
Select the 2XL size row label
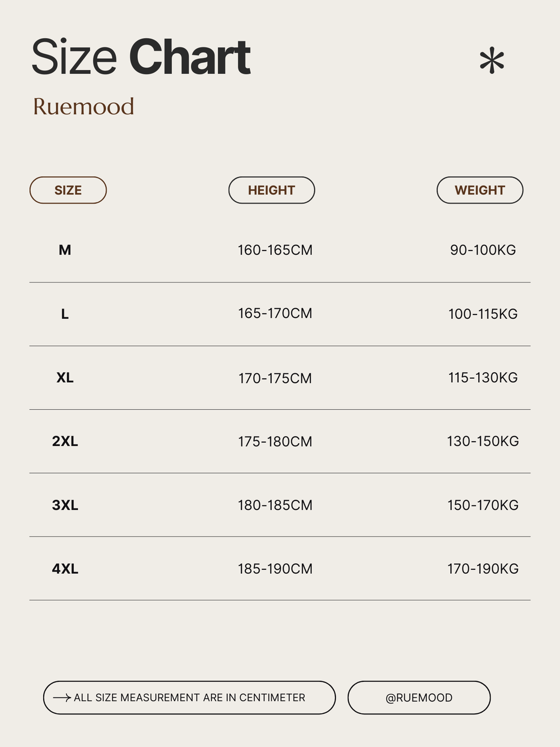click(x=65, y=441)
